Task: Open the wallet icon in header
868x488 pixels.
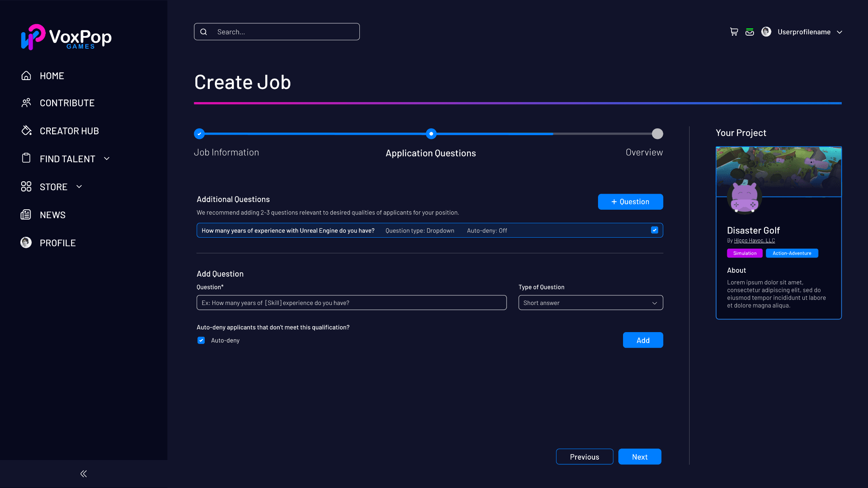Action: click(x=750, y=32)
